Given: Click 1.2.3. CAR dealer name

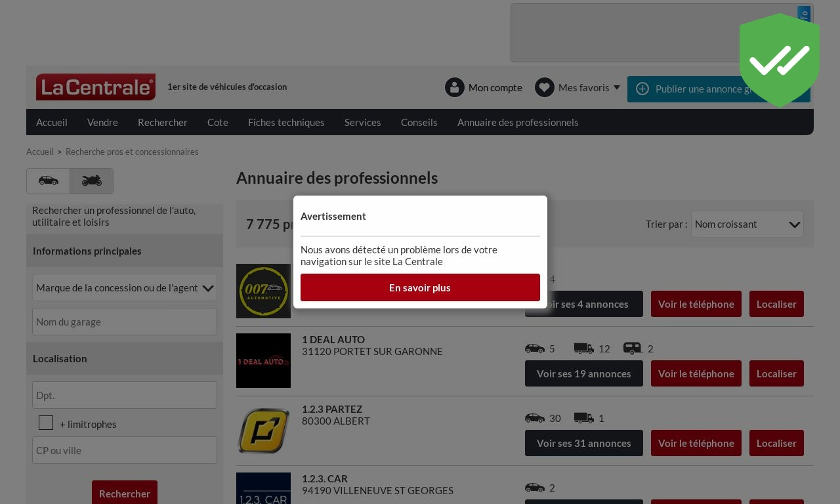Looking at the screenshot, I should coord(325,478).
